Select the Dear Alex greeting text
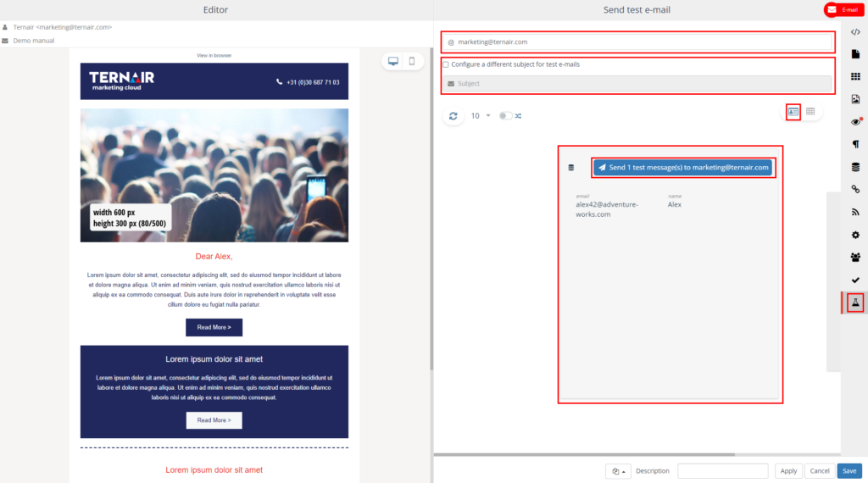The width and height of the screenshot is (868, 483). (214, 256)
